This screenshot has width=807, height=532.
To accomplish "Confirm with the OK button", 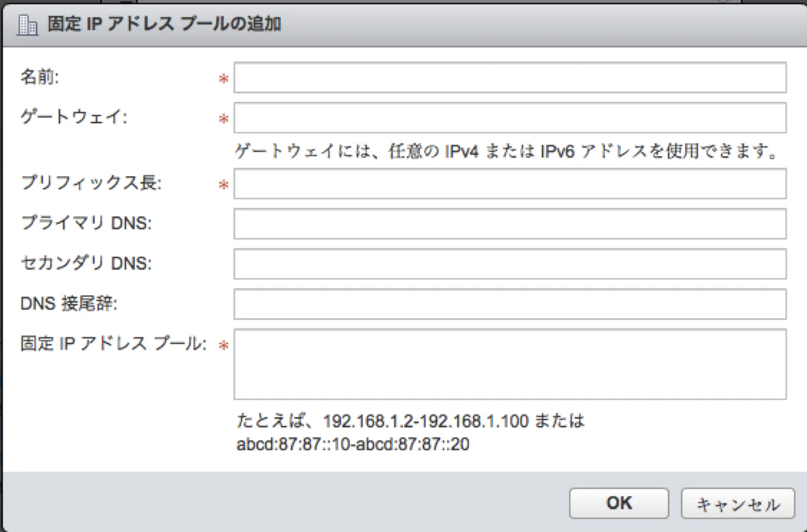I will tap(619, 503).
